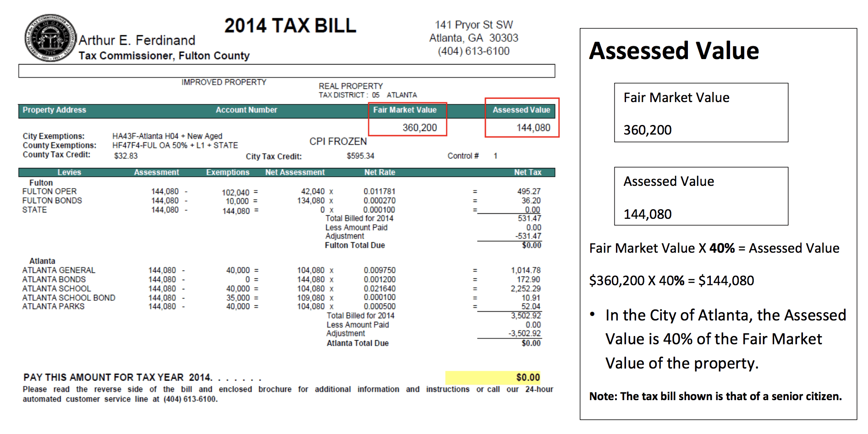Click the FULTON OPER net rate 0.011781
This screenshot has width=868, height=434.
[379, 191]
